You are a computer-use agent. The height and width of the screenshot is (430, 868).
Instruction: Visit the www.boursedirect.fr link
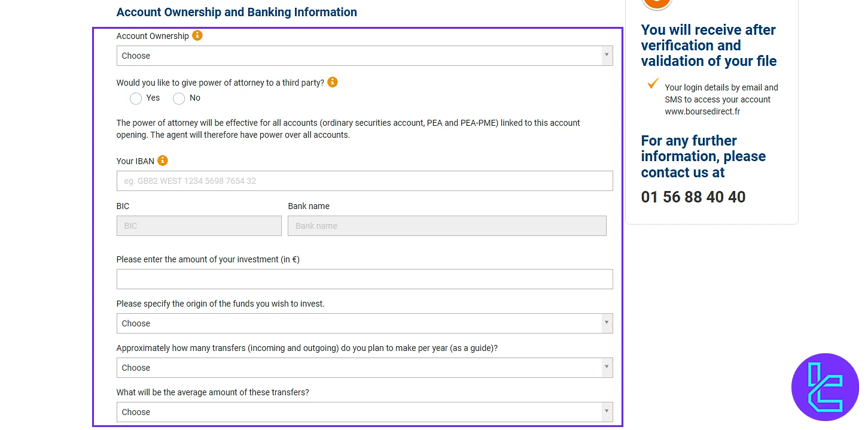coord(702,111)
